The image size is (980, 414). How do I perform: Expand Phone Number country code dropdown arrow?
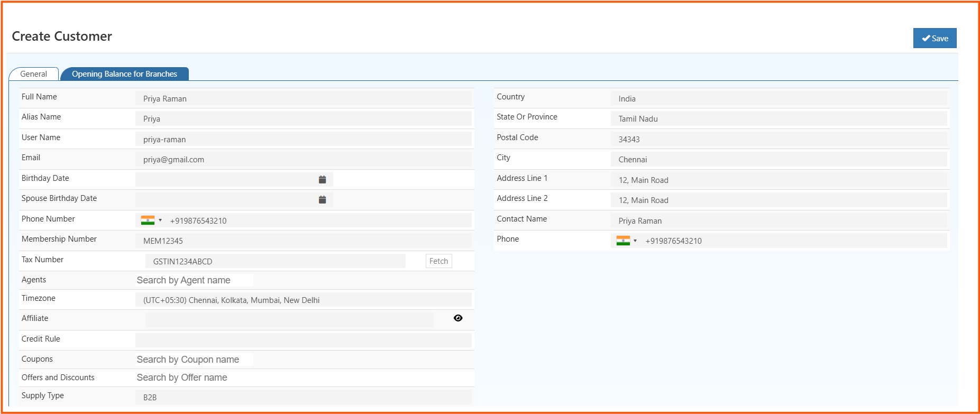(160, 220)
